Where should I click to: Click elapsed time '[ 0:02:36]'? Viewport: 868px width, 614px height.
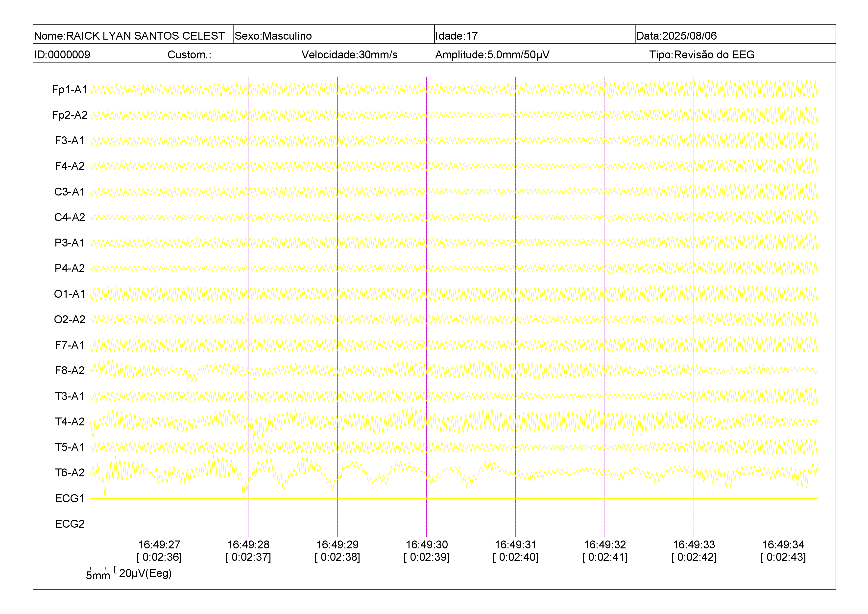click(159, 557)
